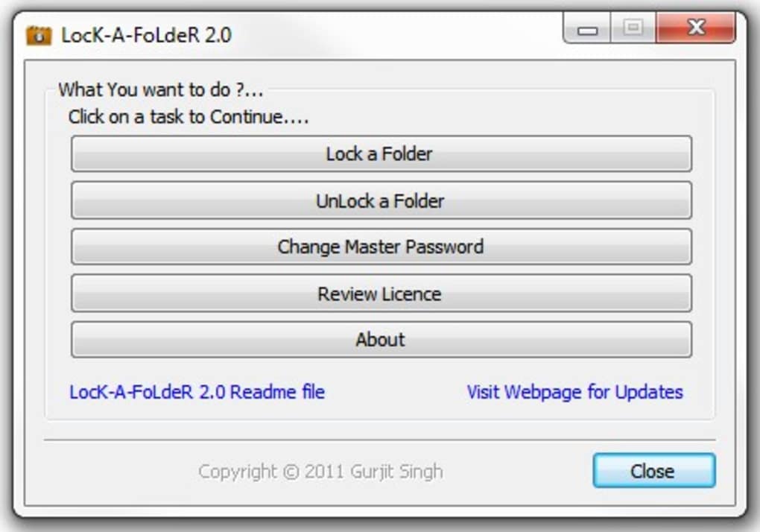Screen dimensions: 760x532
Task: Open the Review Licence screen
Action: tap(380, 294)
